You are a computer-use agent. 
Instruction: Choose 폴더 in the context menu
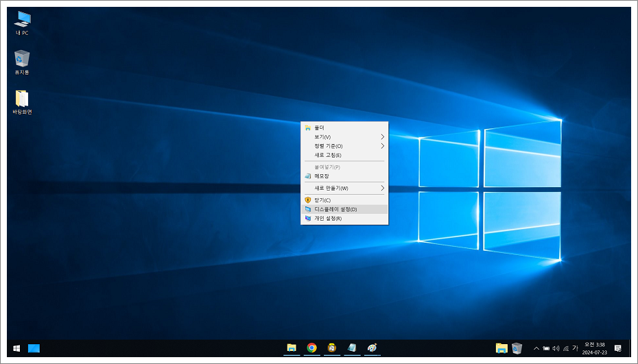(x=344, y=128)
